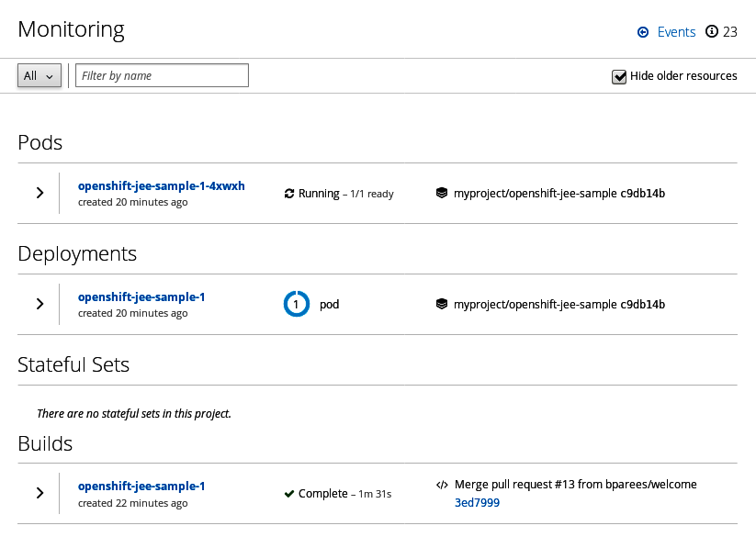Viewport: 756px width, 537px height.
Task: Click the source code icon in Builds row
Action: 442,485
